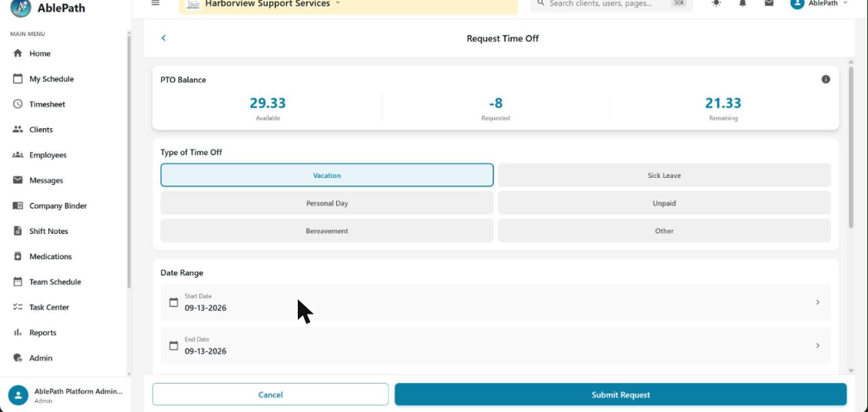Go back using the left chevron
This screenshot has width=868, height=412.
coord(163,38)
